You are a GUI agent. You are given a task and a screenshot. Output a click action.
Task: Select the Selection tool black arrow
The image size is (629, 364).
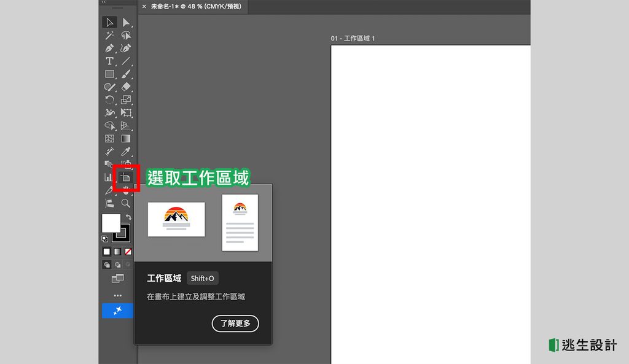point(109,22)
